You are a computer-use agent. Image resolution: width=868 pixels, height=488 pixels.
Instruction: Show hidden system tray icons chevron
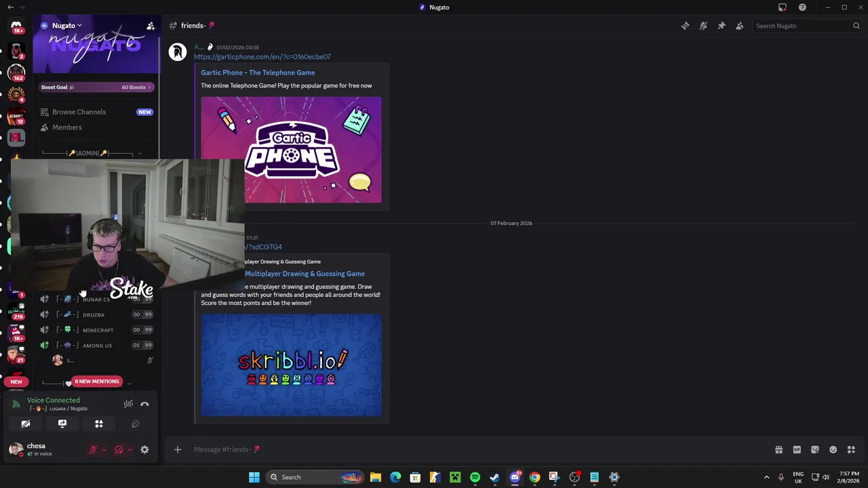point(766,477)
